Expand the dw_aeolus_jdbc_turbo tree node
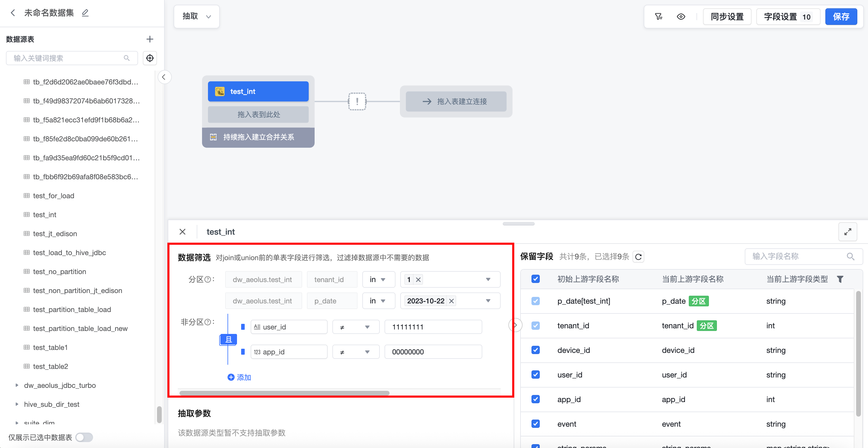 click(17, 385)
